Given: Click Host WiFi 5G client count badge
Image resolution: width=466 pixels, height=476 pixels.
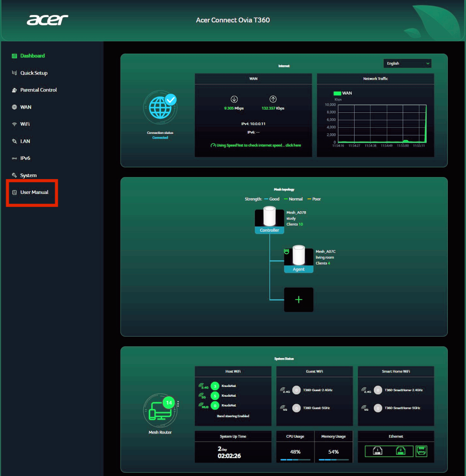Looking at the screenshot, I should pos(215,395).
